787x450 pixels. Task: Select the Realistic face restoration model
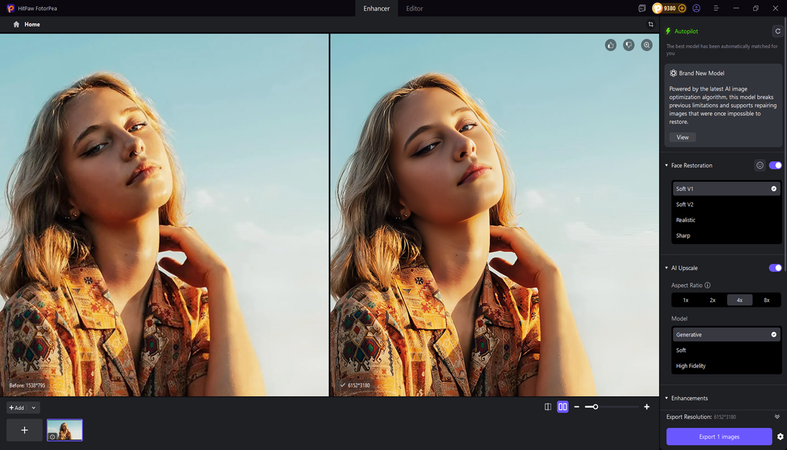(x=686, y=220)
